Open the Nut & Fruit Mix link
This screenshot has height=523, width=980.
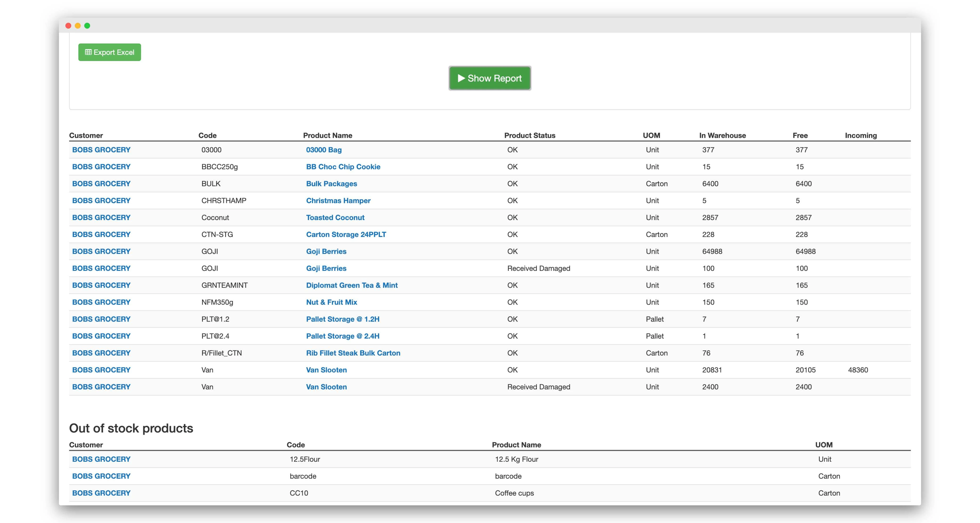tap(331, 302)
